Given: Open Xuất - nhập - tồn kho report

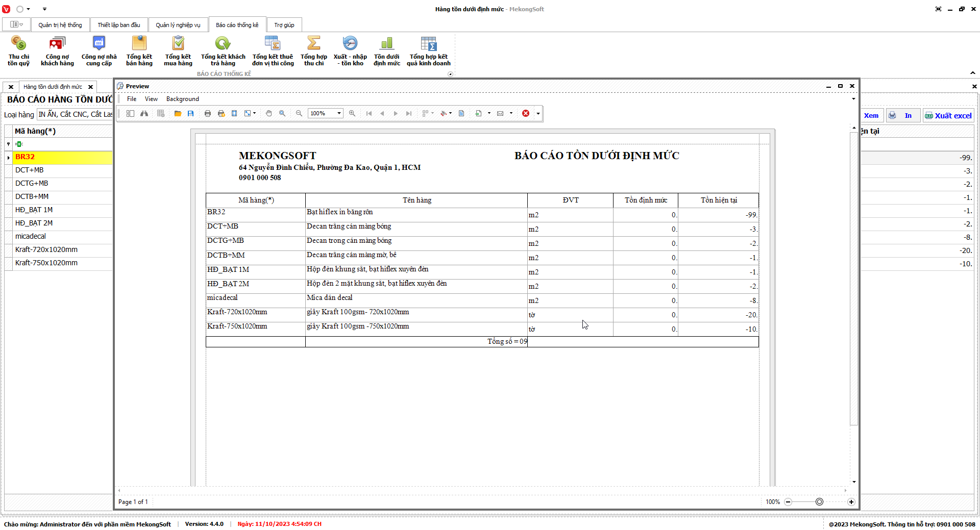Looking at the screenshot, I should 350,51.
